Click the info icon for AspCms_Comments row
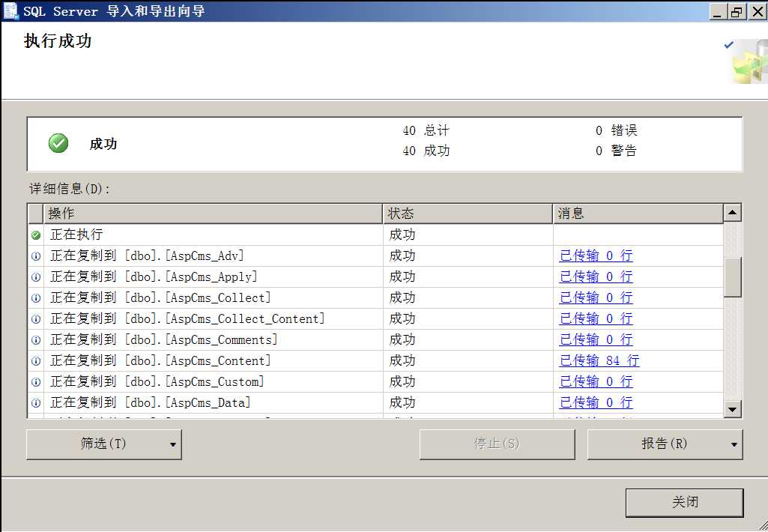Image resolution: width=768 pixels, height=532 pixels. coord(36,340)
